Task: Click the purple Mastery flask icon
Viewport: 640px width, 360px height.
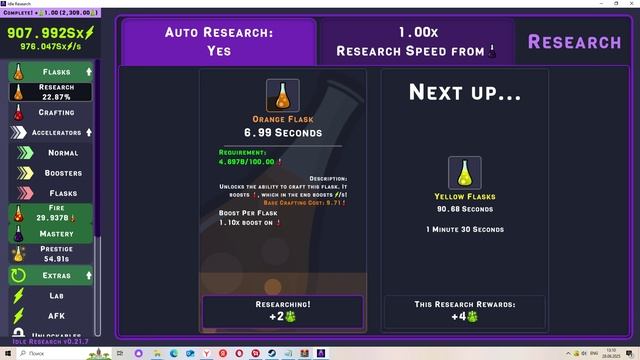Action: 18,234
